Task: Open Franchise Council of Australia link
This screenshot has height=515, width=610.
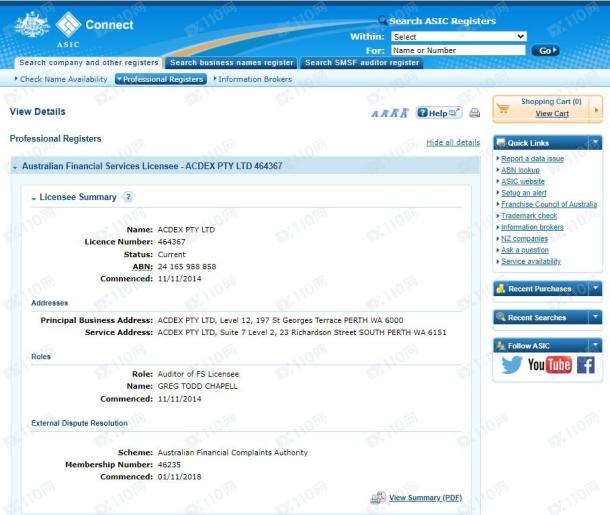Action: pyautogui.click(x=549, y=204)
